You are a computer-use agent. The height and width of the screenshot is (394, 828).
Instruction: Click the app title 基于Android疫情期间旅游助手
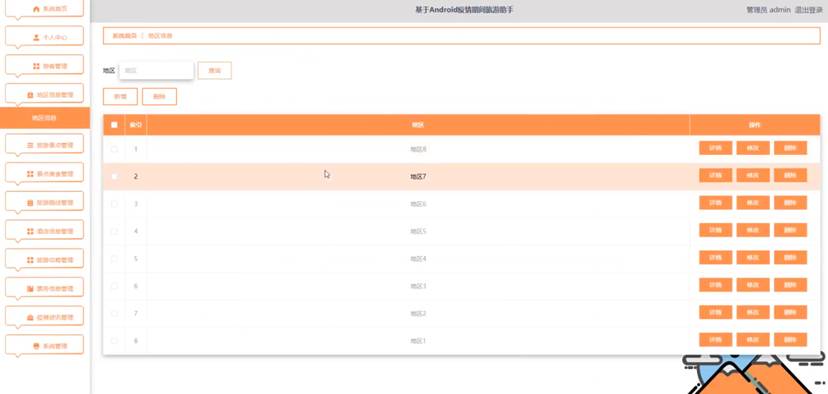pyautogui.click(x=464, y=10)
